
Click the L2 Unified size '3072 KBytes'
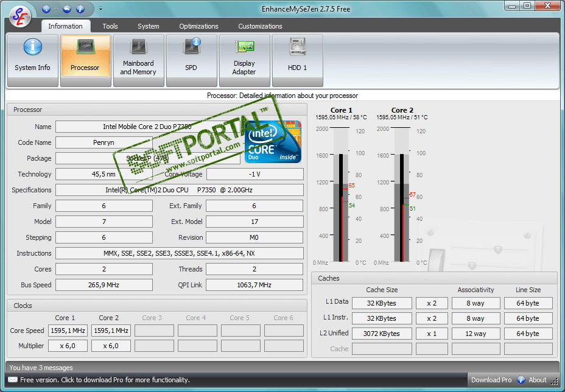pyautogui.click(x=382, y=334)
